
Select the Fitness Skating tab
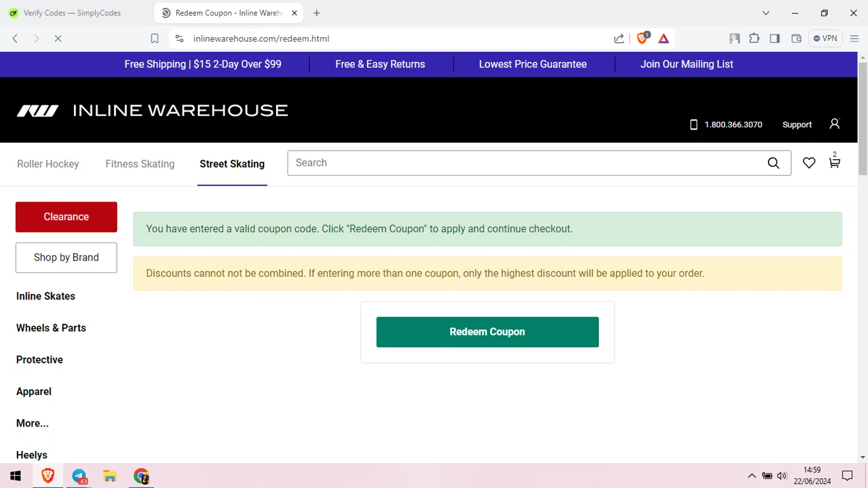[140, 164]
